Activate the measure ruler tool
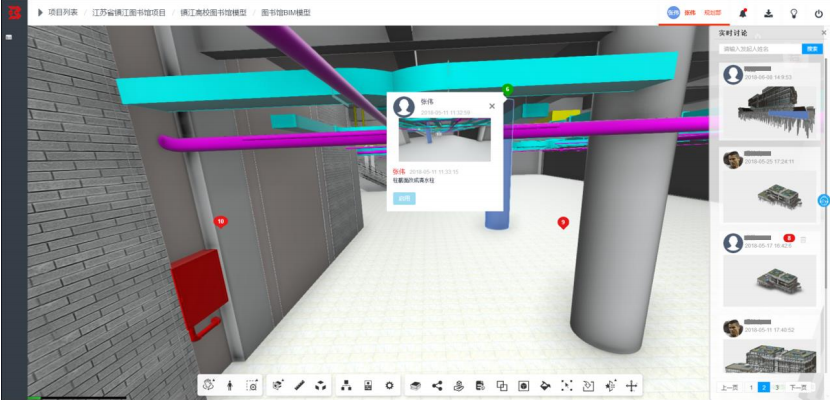The width and height of the screenshot is (830, 400). coord(299,386)
